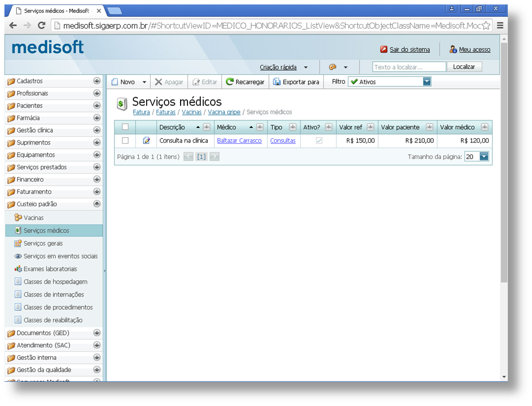The width and height of the screenshot is (532, 406).
Task: Open the Suprimentos menu group
Action: tap(54, 142)
